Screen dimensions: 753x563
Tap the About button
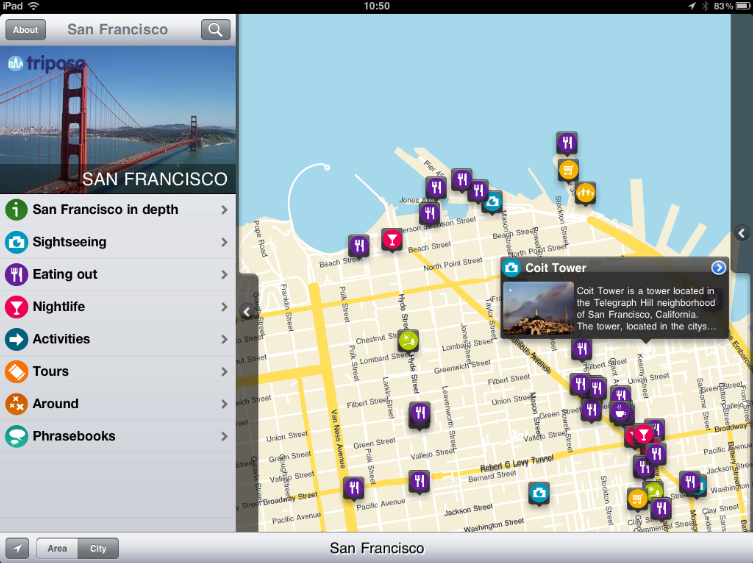[x=25, y=30]
